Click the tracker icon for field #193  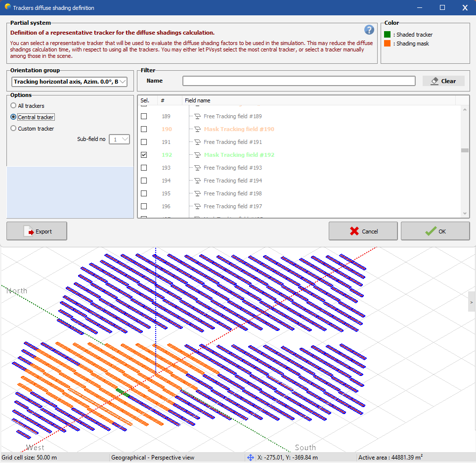coord(198,168)
